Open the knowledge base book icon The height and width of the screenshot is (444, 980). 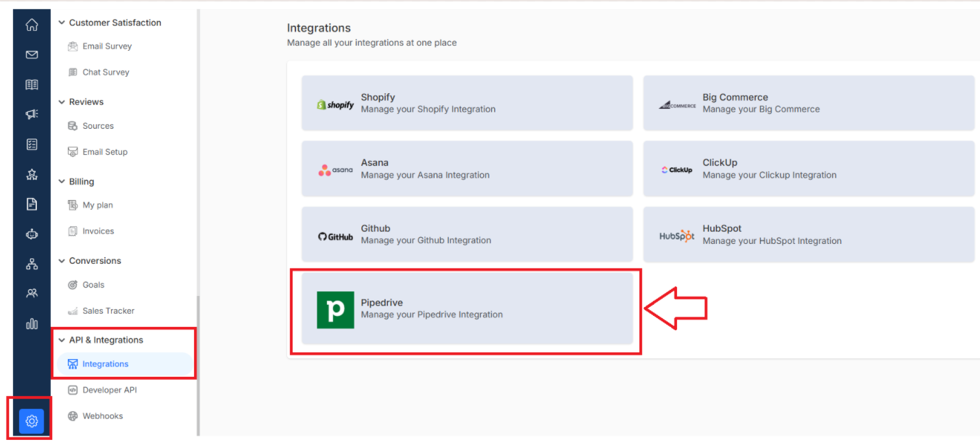(x=32, y=85)
